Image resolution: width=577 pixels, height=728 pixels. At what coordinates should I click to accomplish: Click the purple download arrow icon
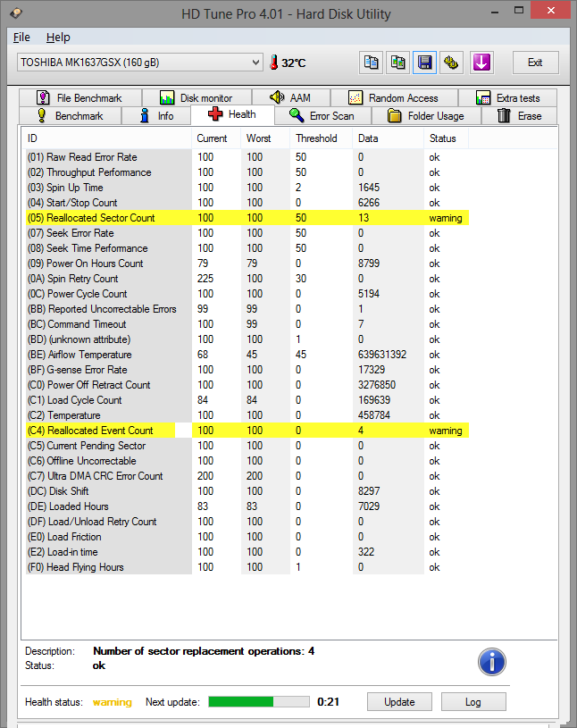(481, 63)
